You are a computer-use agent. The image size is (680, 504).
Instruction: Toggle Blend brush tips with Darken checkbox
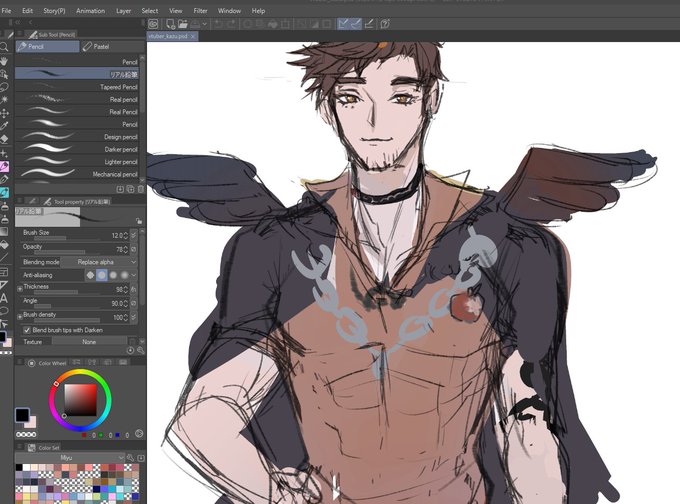(x=27, y=330)
